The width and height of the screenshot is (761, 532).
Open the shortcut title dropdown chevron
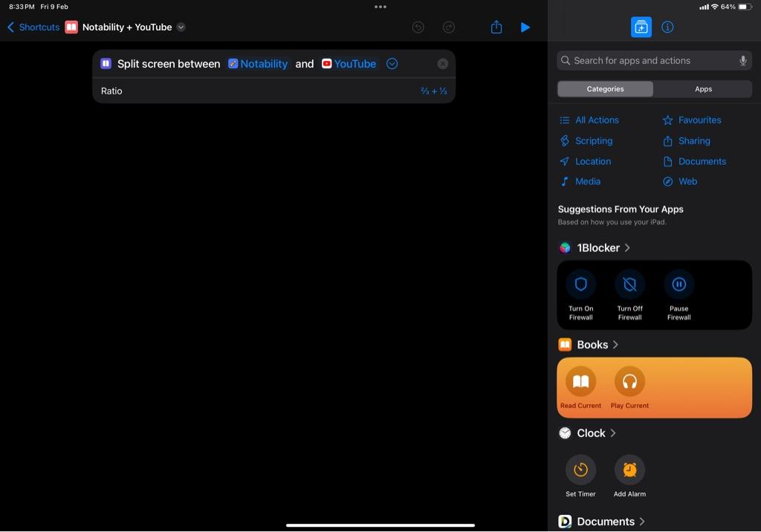pos(181,27)
